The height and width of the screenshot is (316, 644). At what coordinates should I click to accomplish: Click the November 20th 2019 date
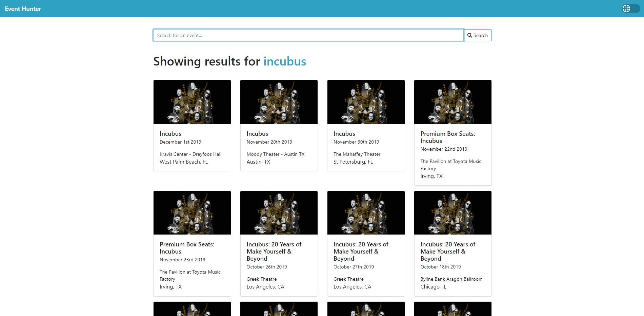click(x=269, y=142)
